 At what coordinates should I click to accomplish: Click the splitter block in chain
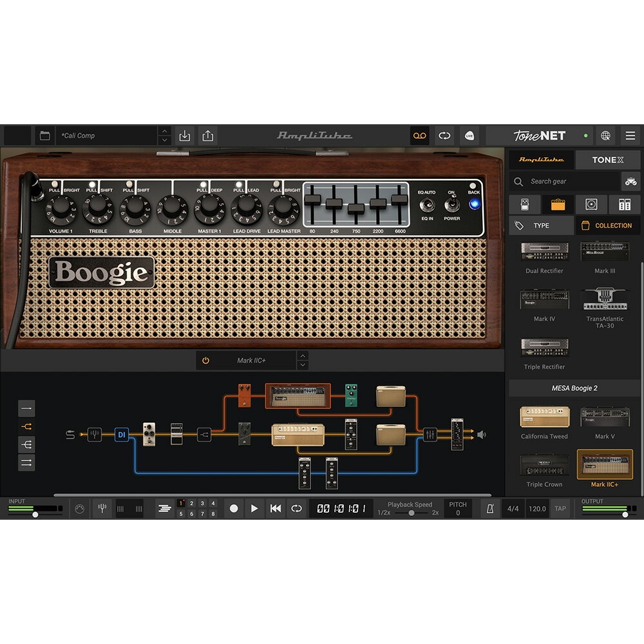pyautogui.click(x=204, y=435)
